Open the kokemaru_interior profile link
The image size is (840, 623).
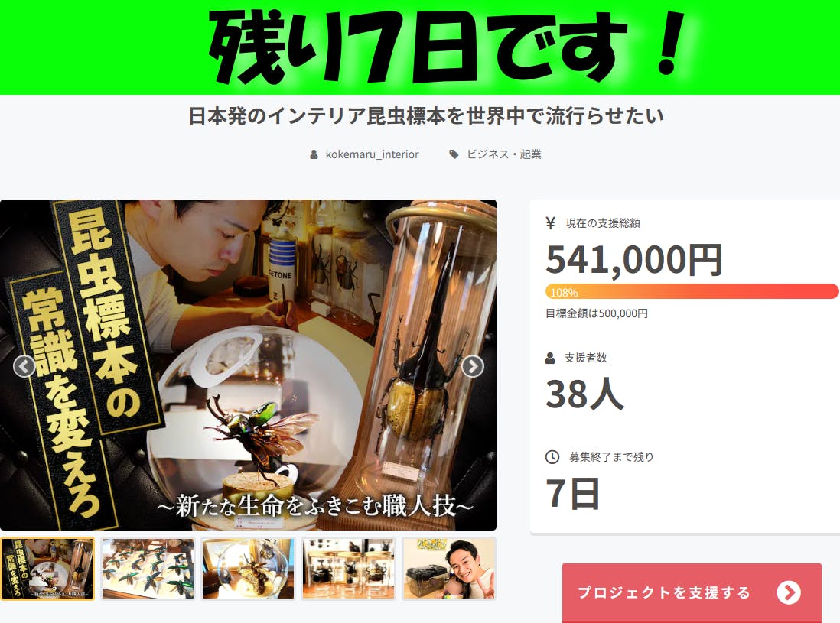point(373,154)
